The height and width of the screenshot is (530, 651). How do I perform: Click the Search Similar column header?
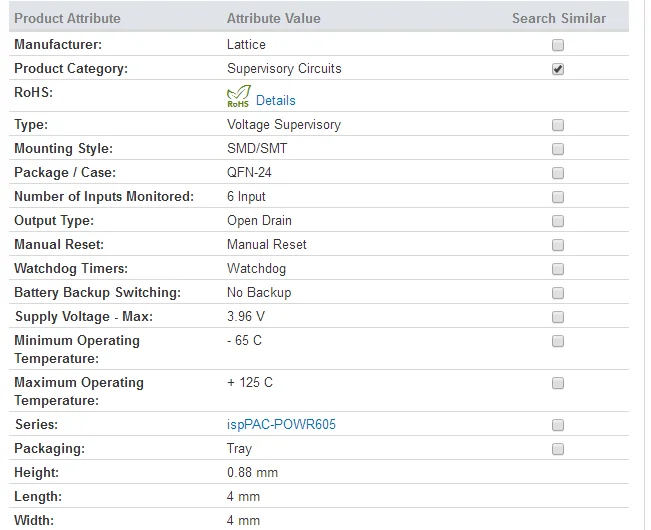(x=559, y=18)
